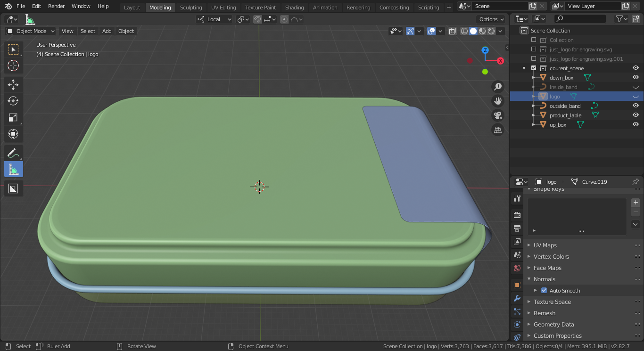
Task: Open the Modifiers wrench properties tab
Action: [517, 298]
